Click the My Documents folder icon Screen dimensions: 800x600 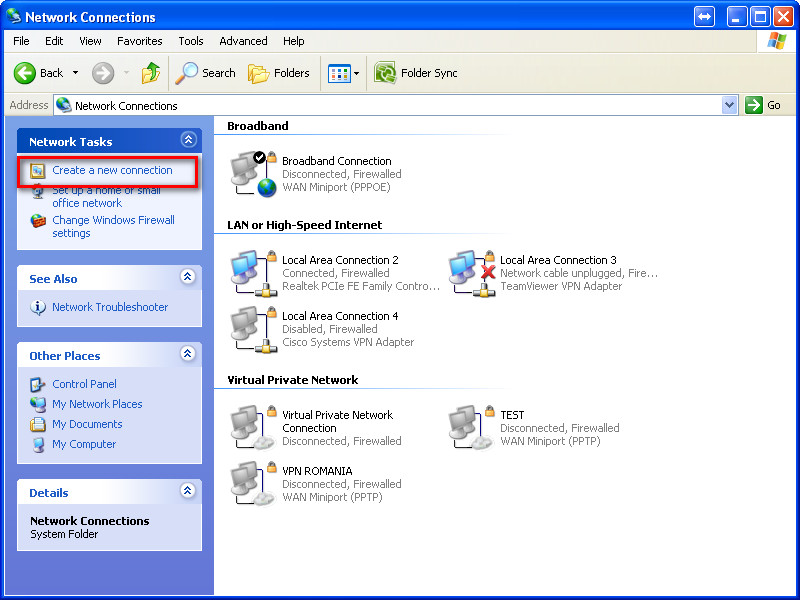coord(37,424)
